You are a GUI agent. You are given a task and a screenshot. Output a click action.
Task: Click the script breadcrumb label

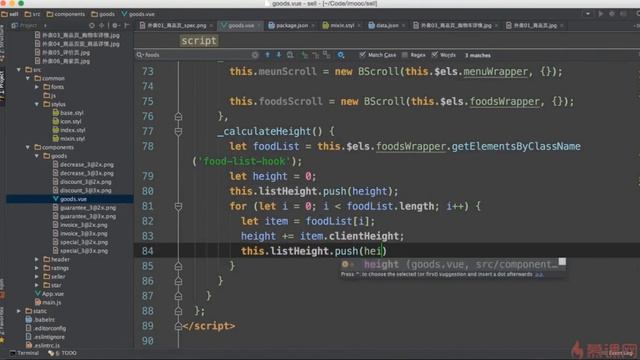pyautogui.click(x=199, y=41)
